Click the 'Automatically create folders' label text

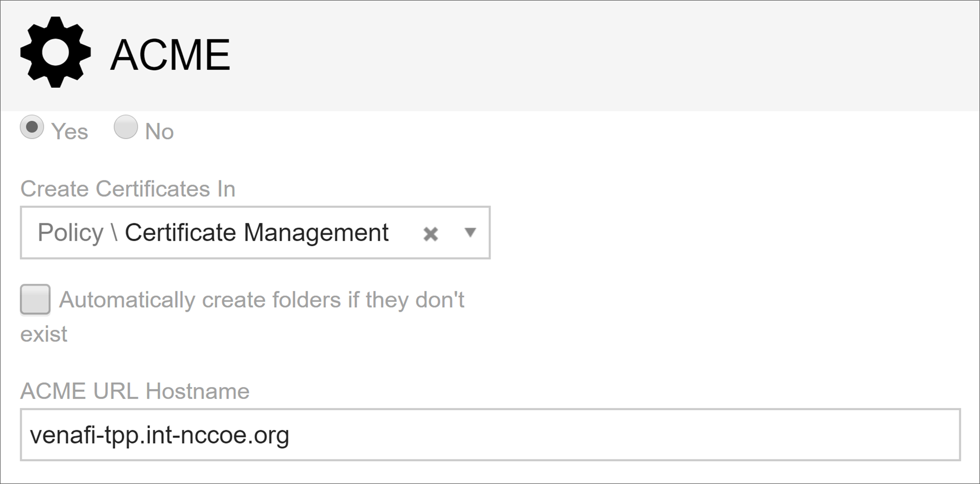(261, 300)
